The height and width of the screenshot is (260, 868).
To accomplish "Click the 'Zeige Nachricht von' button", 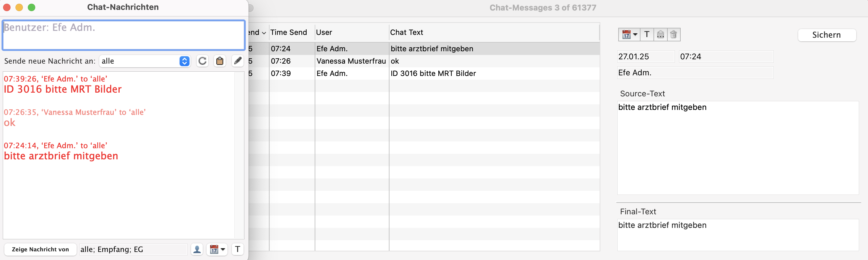I will [x=40, y=249].
